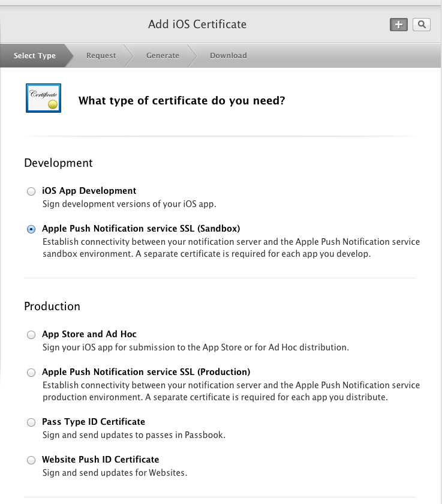Click 'Pass Type ID Certificate' label
The image size is (442, 504).
tap(94, 421)
